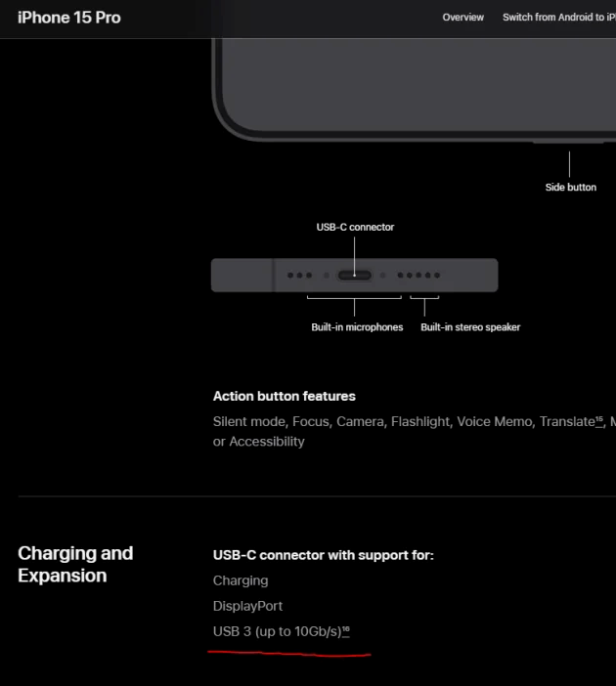Click the DisplayPort list item
Screen dimensions: 616x686
(247, 606)
